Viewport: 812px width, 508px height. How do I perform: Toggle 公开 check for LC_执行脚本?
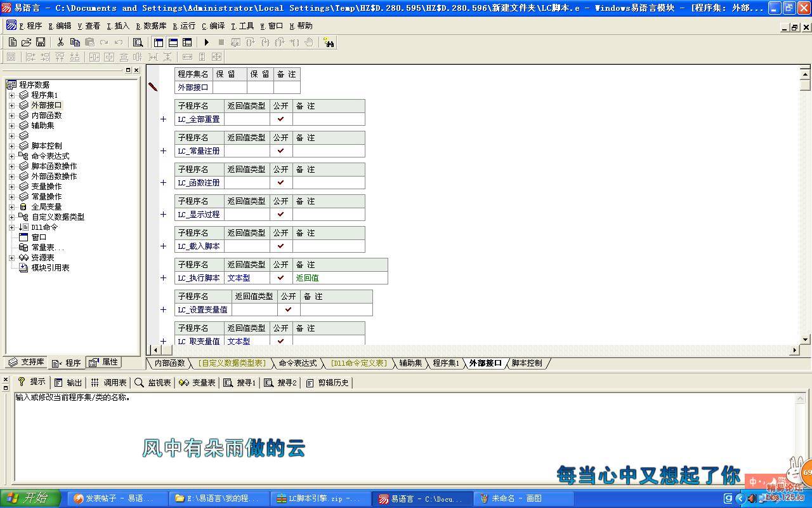[281, 277]
